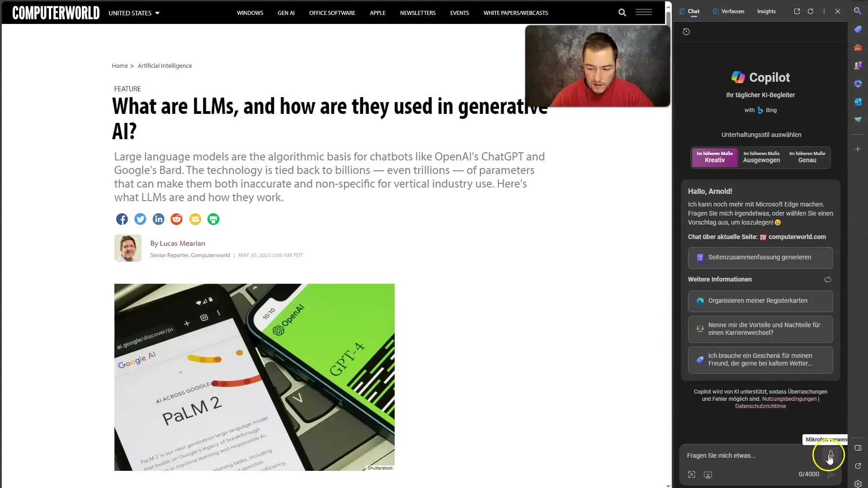Click the Reddit share icon
Viewport: 868px width, 488px height.
[x=176, y=219]
